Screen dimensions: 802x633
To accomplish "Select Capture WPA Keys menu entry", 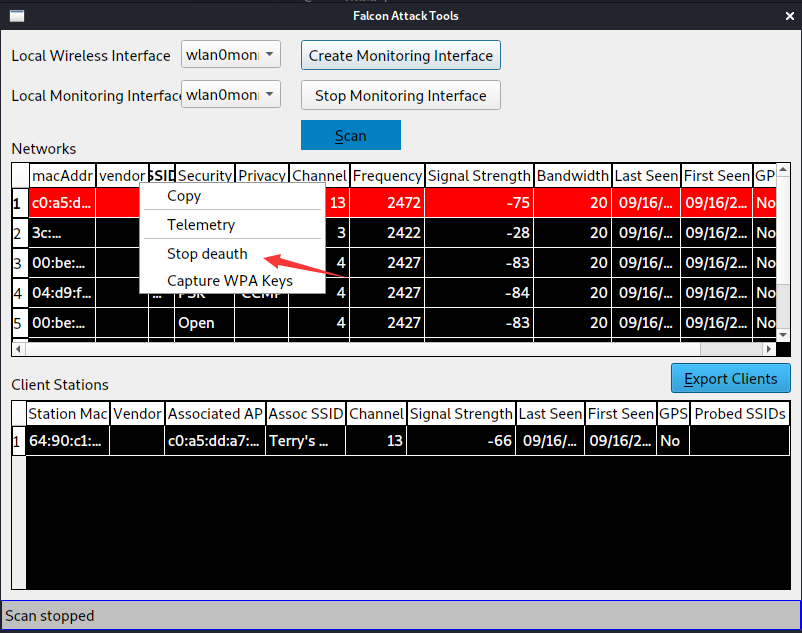I will (x=232, y=281).
